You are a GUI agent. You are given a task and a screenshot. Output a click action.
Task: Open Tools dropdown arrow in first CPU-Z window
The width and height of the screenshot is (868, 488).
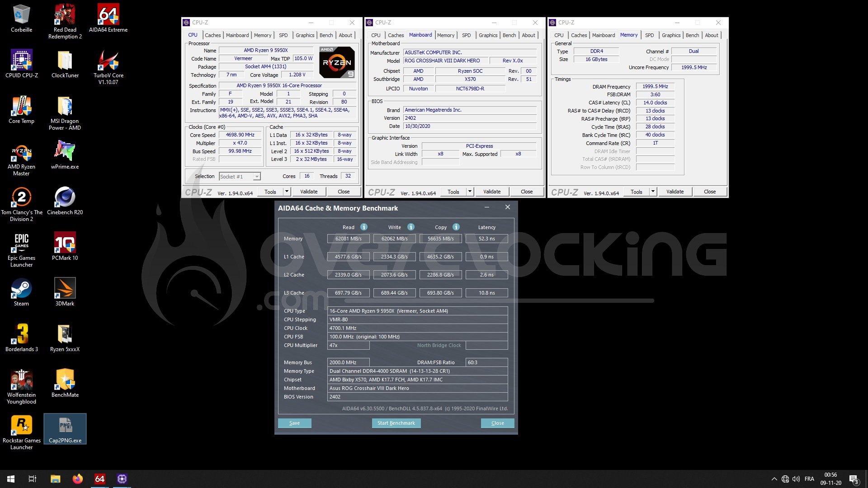287,192
